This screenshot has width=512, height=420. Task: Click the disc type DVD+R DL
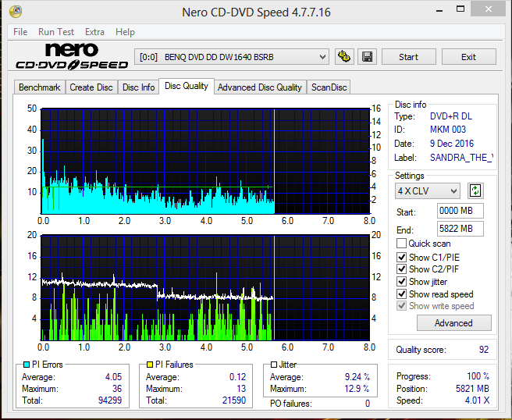tap(451, 116)
